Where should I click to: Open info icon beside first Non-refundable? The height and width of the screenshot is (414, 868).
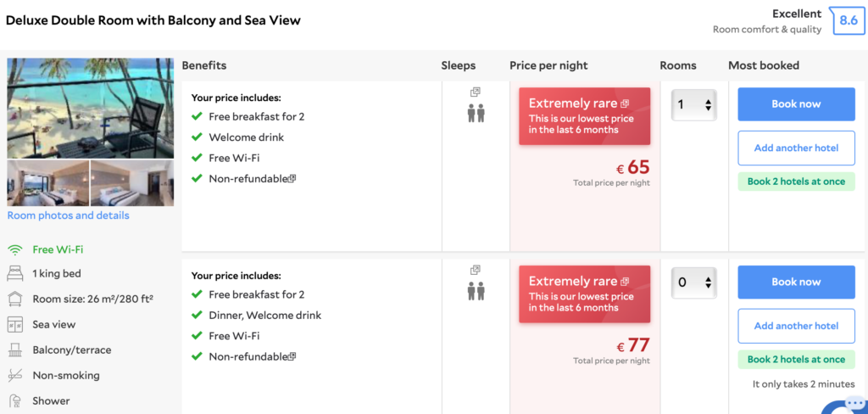pyautogui.click(x=292, y=178)
